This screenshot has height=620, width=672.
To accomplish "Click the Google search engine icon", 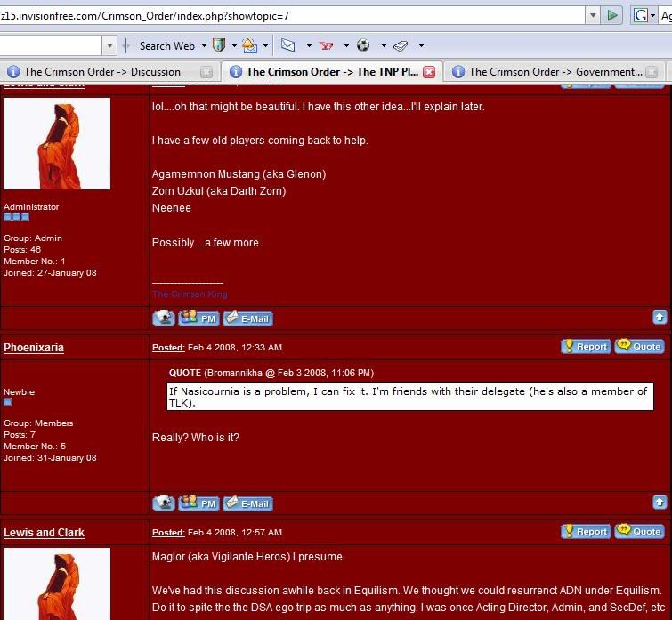I will [x=640, y=16].
